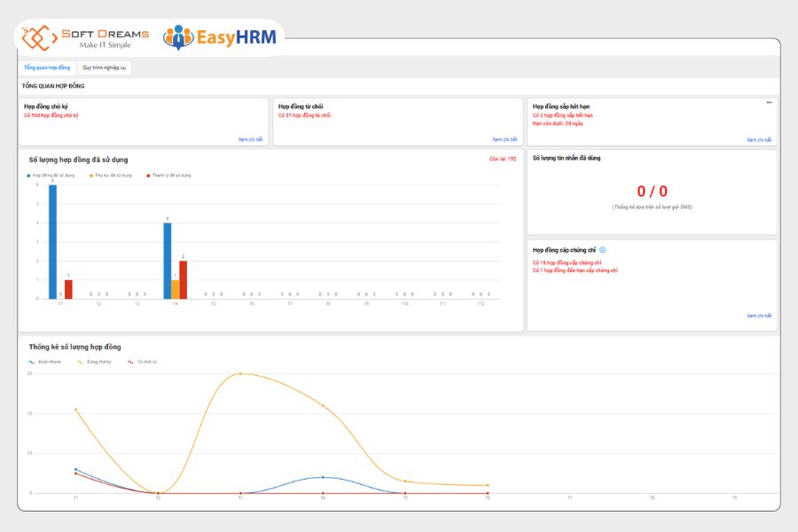The image size is (798, 532).
Task: Open the Quy trình nghiệp vụ tab
Action: (x=105, y=67)
